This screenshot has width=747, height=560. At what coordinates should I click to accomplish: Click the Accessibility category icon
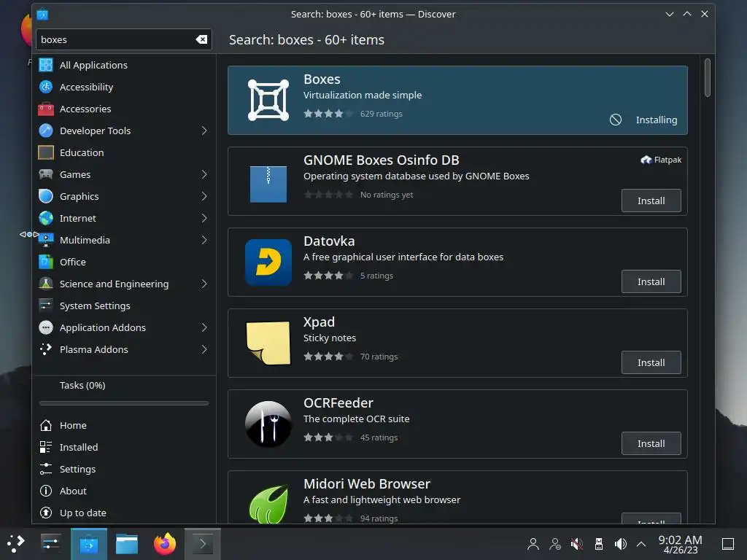46,87
